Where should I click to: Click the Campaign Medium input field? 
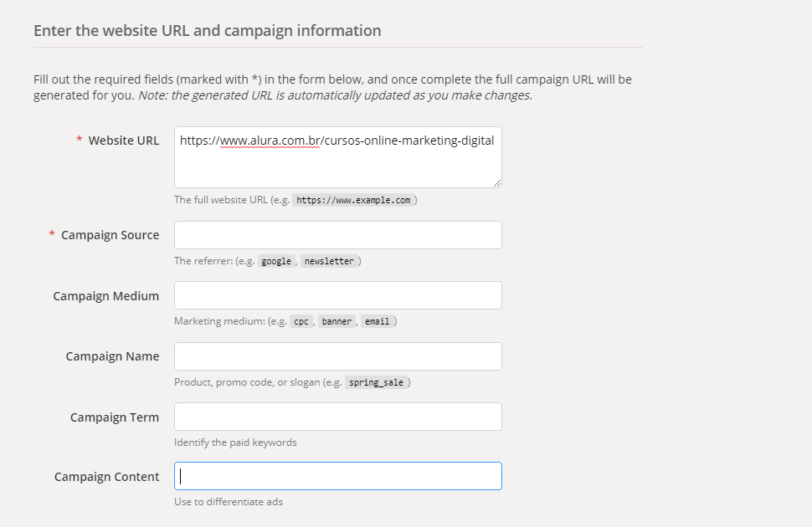pos(337,295)
